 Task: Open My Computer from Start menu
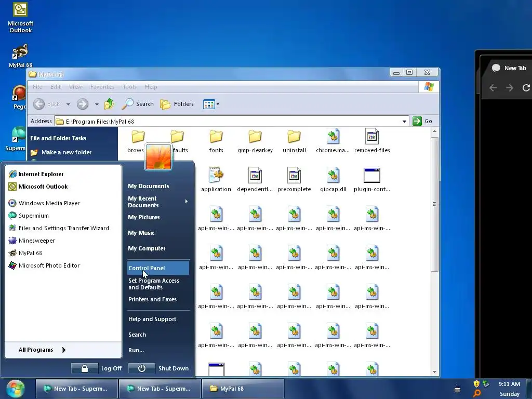coord(147,248)
